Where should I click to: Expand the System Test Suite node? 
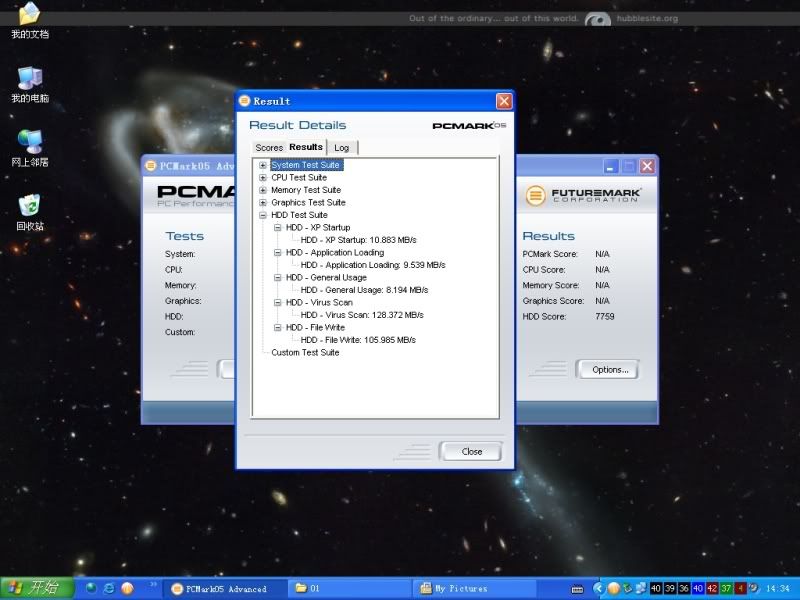click(263, 165)
